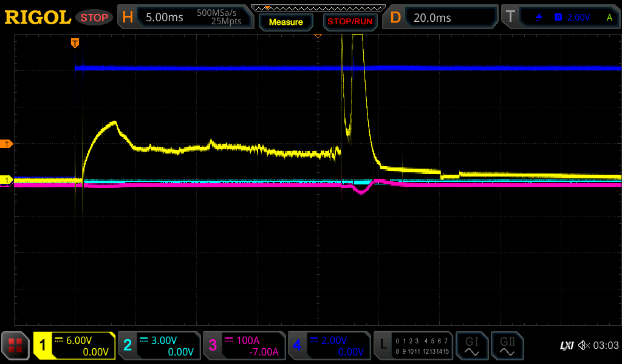Screen dimensions: 622x364
Task: Click the GII signal generator icon
Action: [x=507, y=346]
